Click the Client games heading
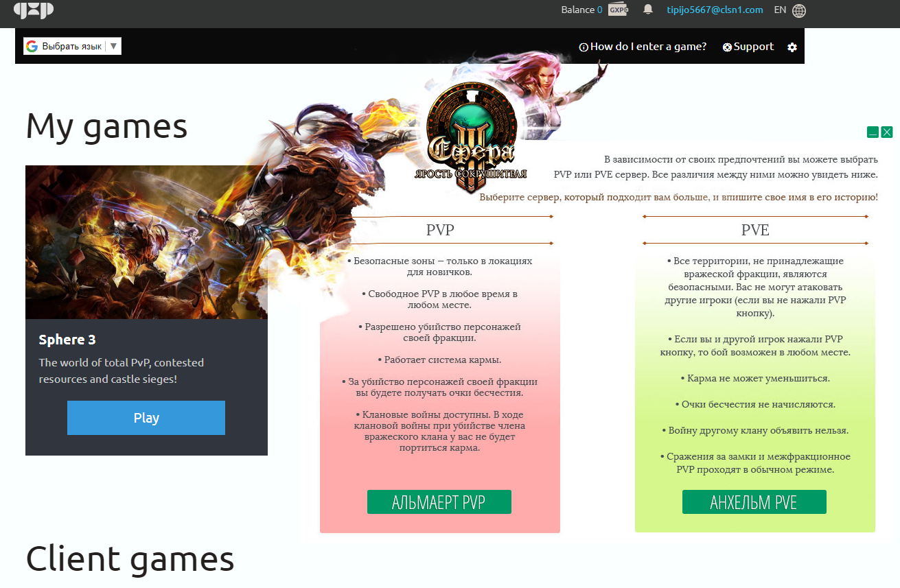Screen dimensions: 900x588 tap(130, 558)
